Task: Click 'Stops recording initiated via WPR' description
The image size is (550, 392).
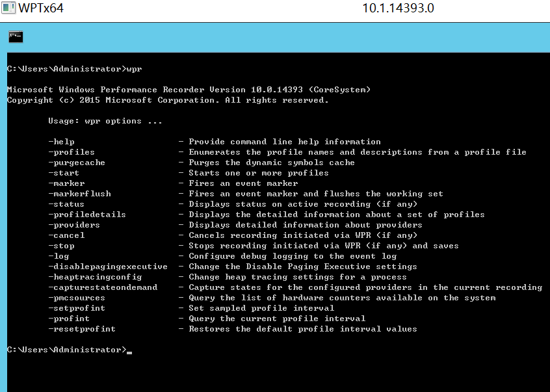Action: [x=324, y=246]
